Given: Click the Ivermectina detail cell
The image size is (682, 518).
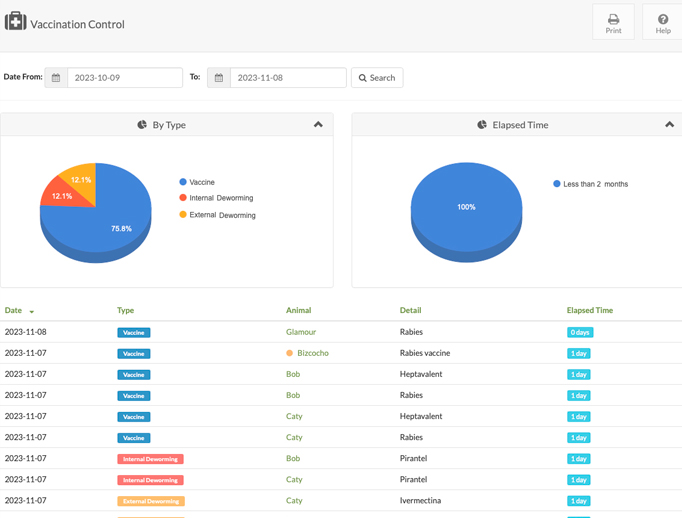Looking at the screenshot, I should pyautogui.click(x=420, y=501).
